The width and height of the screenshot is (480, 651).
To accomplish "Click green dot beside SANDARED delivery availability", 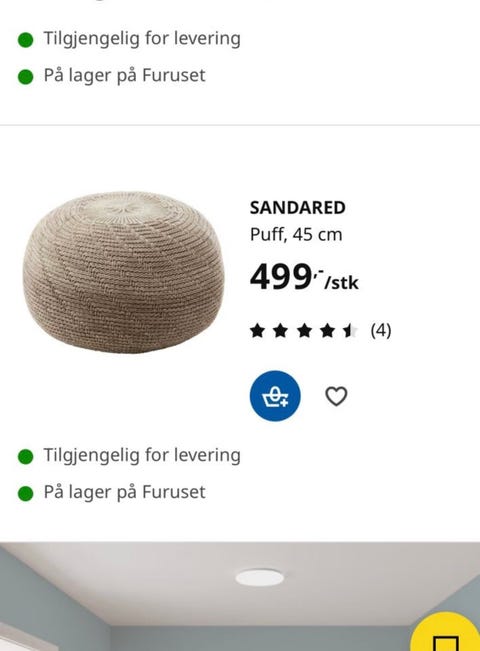I will pyautogui.click(x=26, y=456).
